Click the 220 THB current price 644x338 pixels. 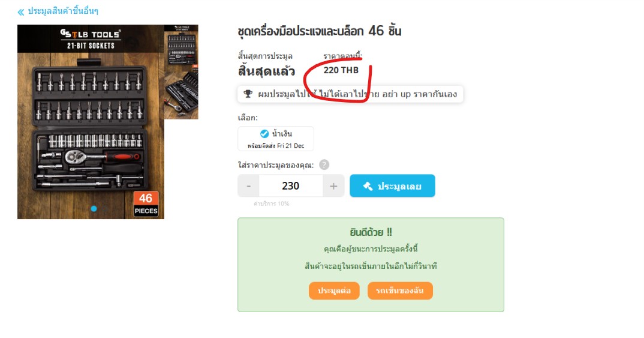(x=341, y=70)
